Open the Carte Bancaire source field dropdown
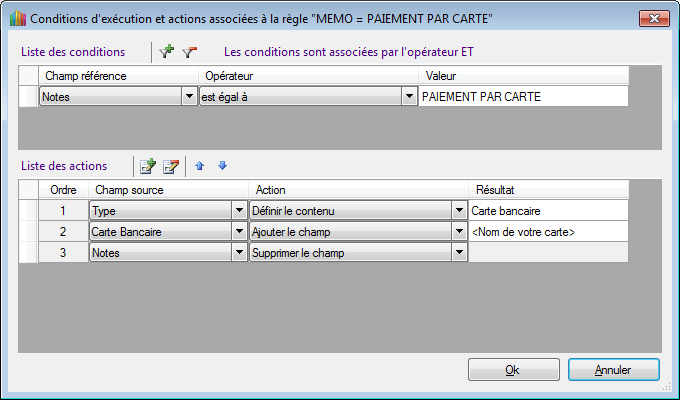 point(239,232)
